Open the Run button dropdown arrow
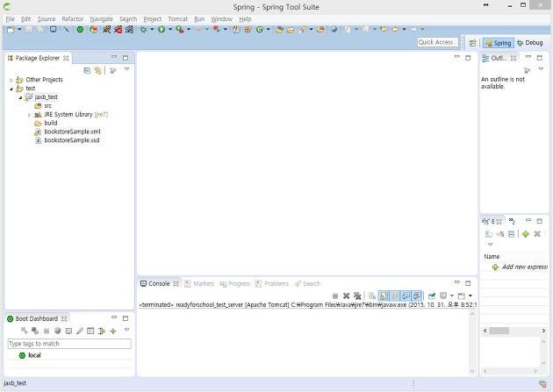Image resolution: width=553 pixels, height=392 pixels. (x=170, y=30)
